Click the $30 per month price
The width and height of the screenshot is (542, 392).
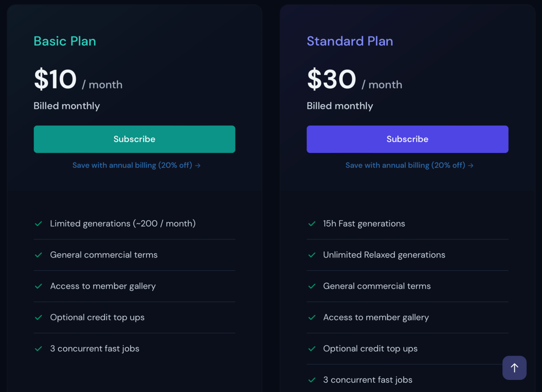354,80
